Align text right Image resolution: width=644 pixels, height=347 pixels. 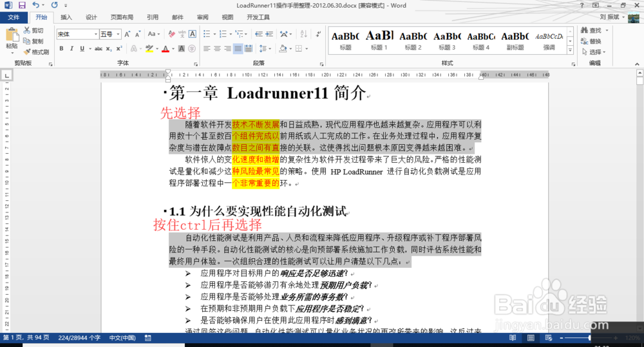tap(227, 48)
